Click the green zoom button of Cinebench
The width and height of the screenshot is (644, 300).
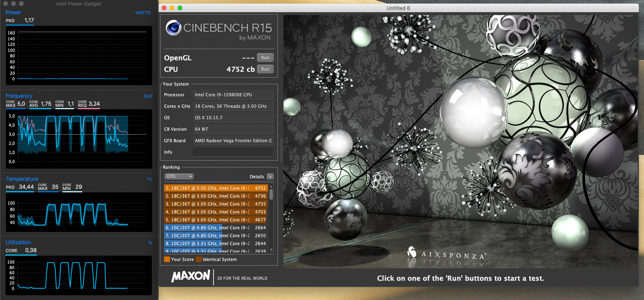point(180,8)
